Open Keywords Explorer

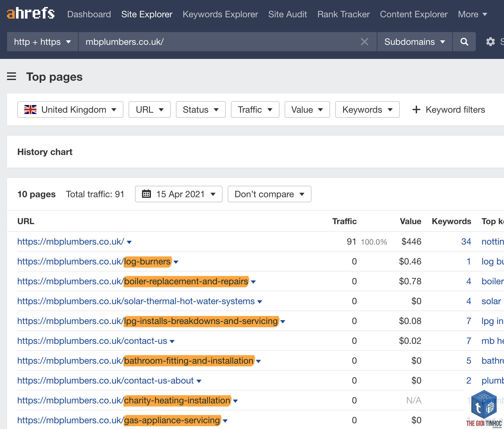220,14
